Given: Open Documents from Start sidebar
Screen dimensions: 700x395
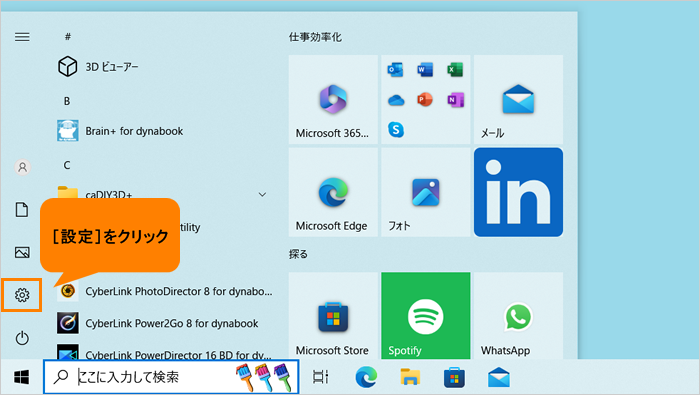Looking at the screenshot, I should pos(22,209).
